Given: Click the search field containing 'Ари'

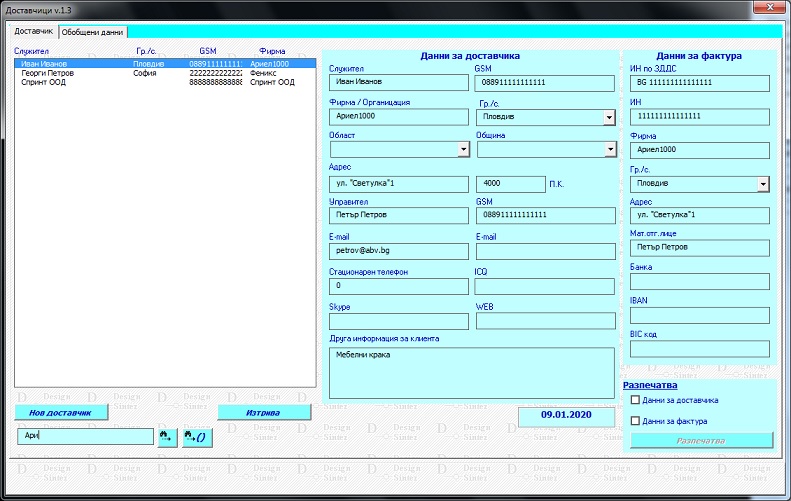Looking at the screenshot, I should 84,436.
